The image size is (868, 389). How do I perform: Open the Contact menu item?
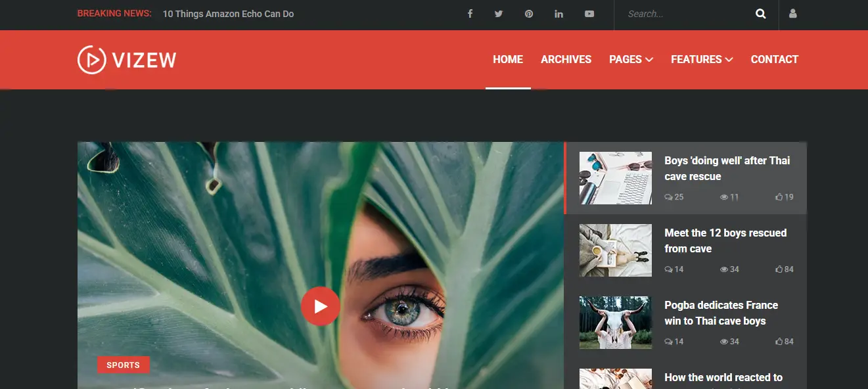click(775, 59)
